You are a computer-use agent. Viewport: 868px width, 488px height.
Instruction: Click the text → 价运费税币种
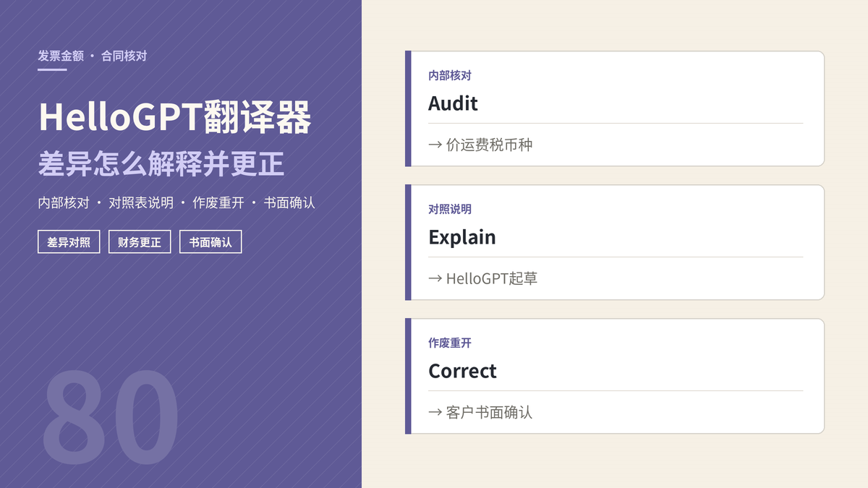pos(480,145)
